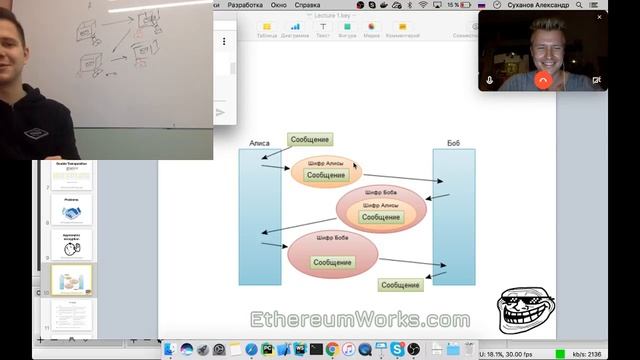
Task: Click the Skype menu bar icon
Action: click(372, 5)
